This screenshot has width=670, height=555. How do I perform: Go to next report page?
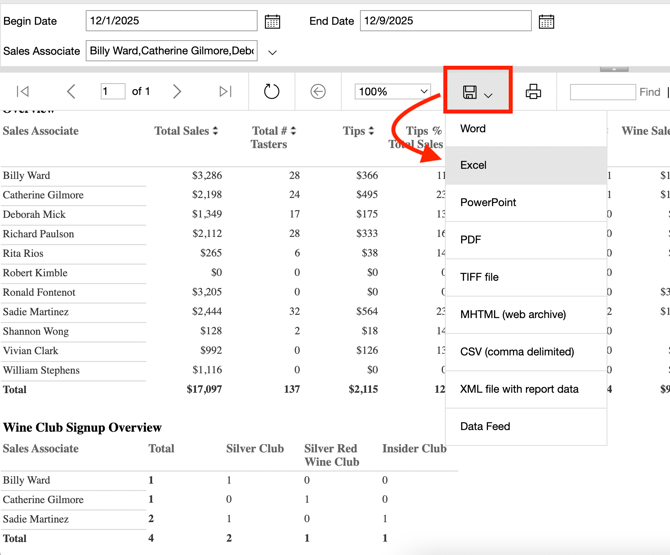[177, 92]
